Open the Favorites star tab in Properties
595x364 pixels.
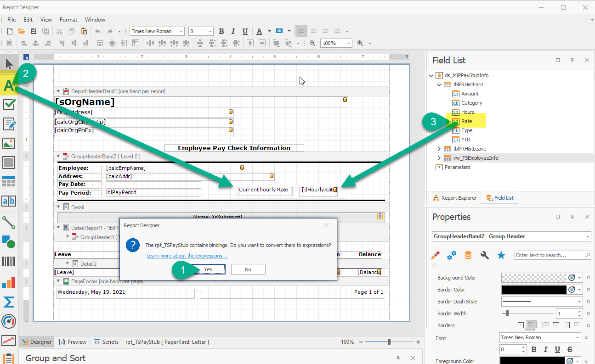click(501, 255)
